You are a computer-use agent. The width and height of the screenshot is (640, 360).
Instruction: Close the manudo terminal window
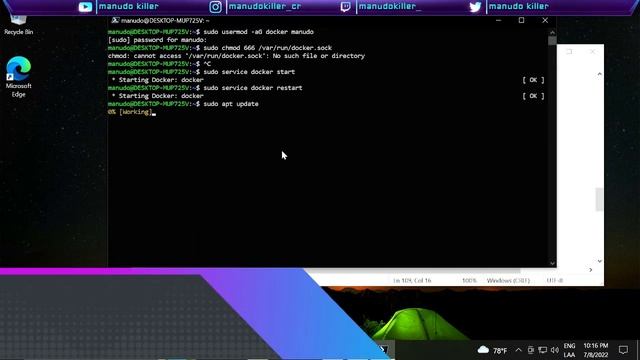pos(545,20)
